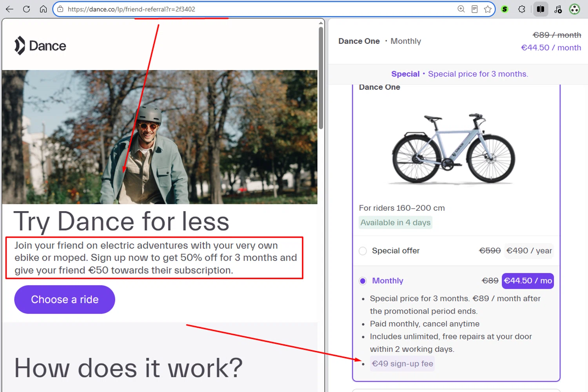The image size is (588, 392).
Task: Add page to favorites with star icon
Action: pyautogui.click(x=488, y=9)
